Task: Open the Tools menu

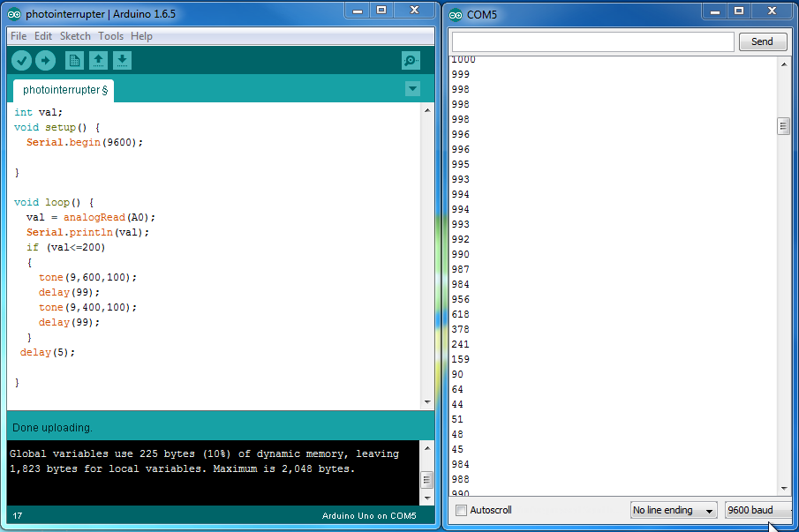Action: (x=110, y=36)
